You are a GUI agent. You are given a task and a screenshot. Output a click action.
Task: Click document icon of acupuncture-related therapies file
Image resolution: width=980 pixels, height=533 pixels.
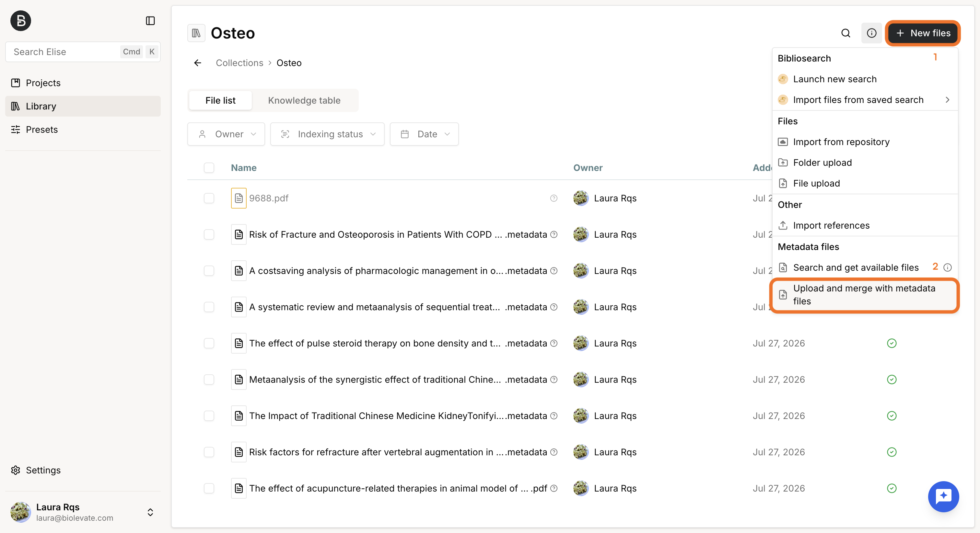[x=239, y=488]
